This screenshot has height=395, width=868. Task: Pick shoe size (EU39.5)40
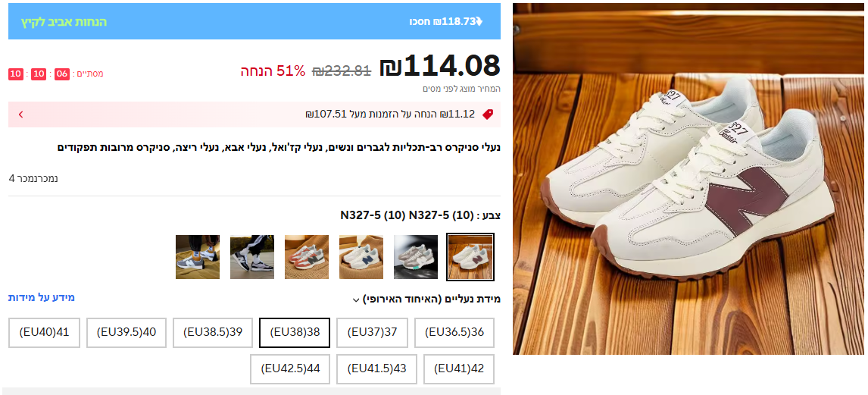pyautogui.click(x=126, y=332)
